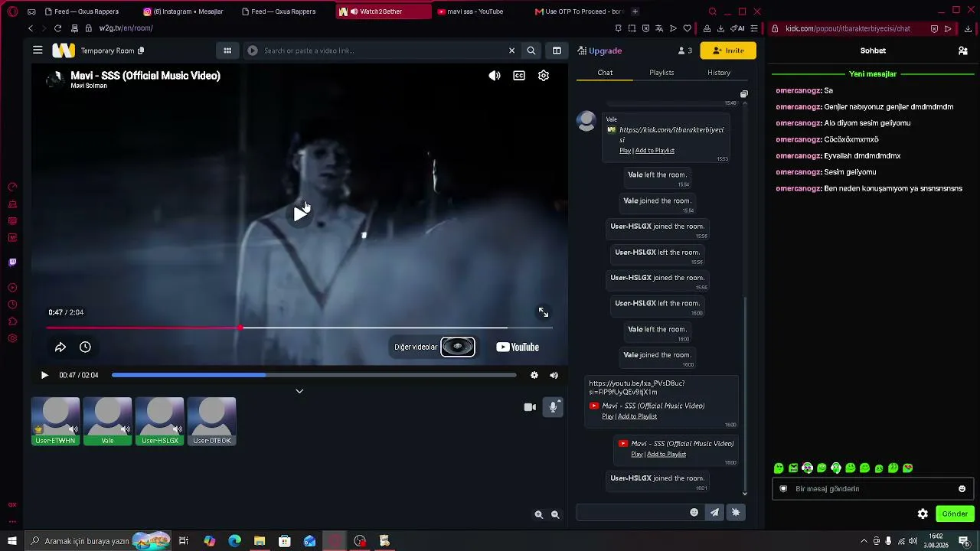Open a new browser tab
The width and height of the screenshot is (980, 551).
pos(635,11)
